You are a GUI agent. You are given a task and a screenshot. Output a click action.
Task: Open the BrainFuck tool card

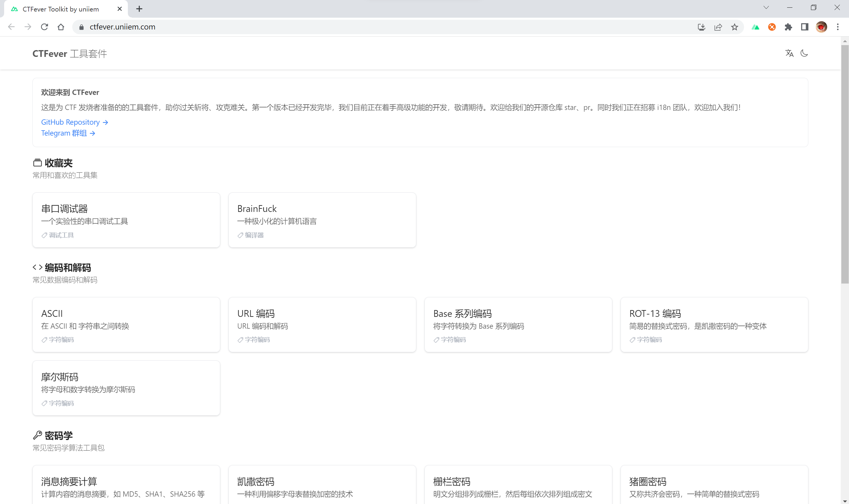tap(322, 220)
